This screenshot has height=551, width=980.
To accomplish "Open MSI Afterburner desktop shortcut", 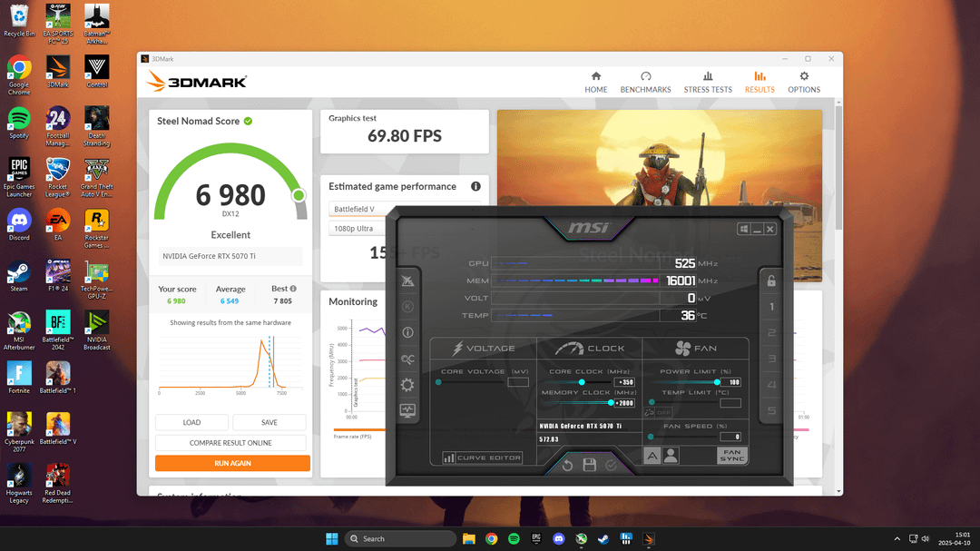I will (19, 330).
